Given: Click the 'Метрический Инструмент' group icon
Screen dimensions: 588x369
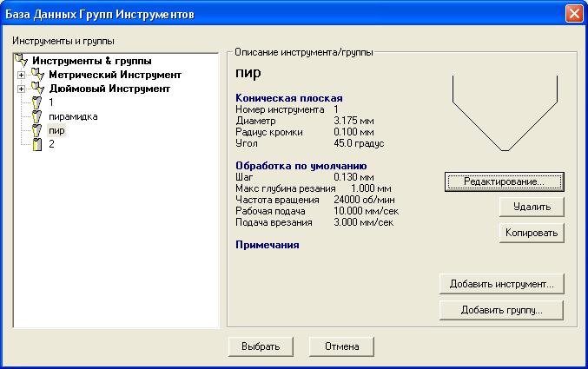Looking at the screenshot, I should 37,75.
